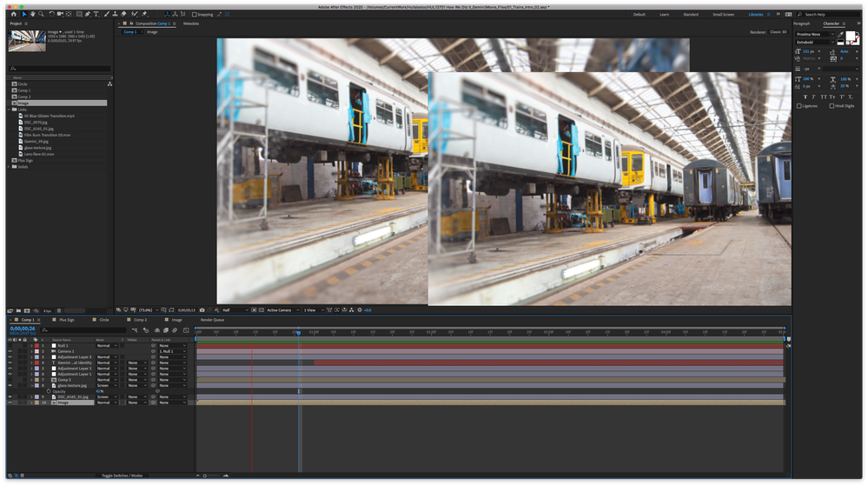
Task: Select the Hand tool in toolbar
Action: [x=32, y=14]
